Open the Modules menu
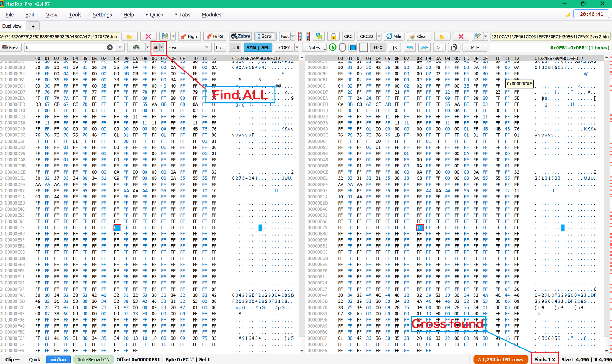The height and width of the screenshot is (364, 612). (x=212, y=15)
